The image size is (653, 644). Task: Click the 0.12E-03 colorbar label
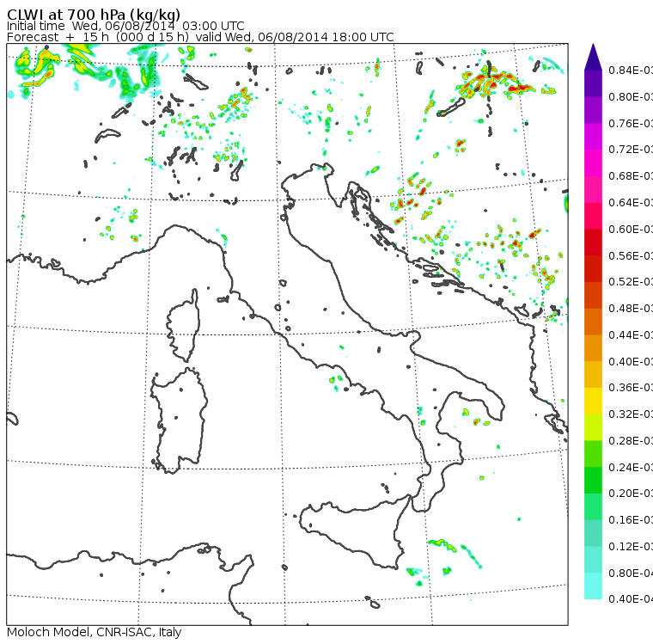coord(631,547)
